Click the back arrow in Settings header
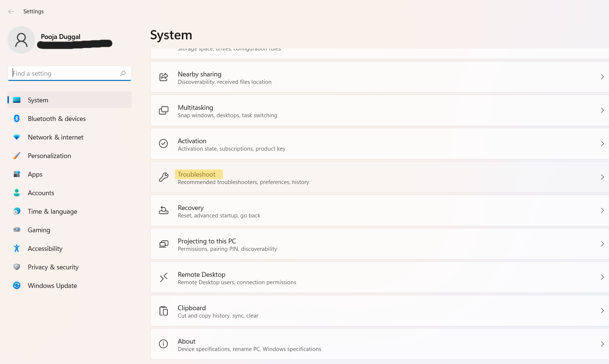This screenshot has width=609, height=364. (11, 12)
